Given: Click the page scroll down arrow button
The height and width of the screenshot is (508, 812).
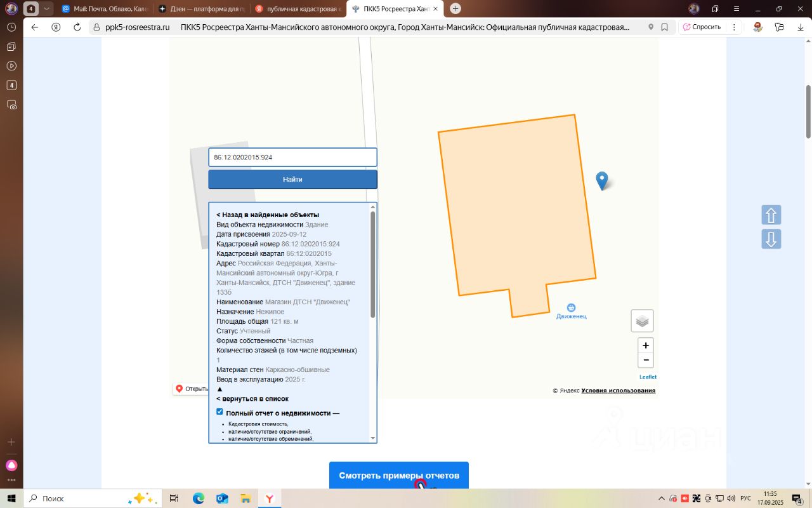Looking at the screenshot, I should pos(771,239).
